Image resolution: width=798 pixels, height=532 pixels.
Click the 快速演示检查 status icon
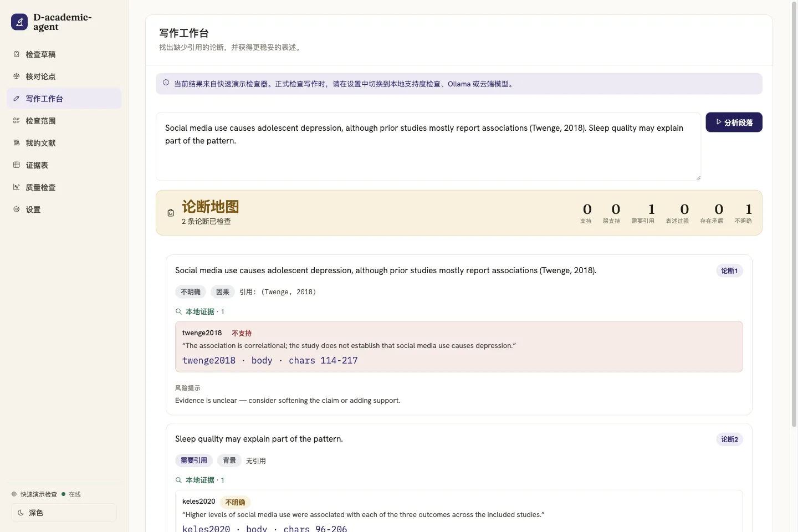[x=14, y=494]
